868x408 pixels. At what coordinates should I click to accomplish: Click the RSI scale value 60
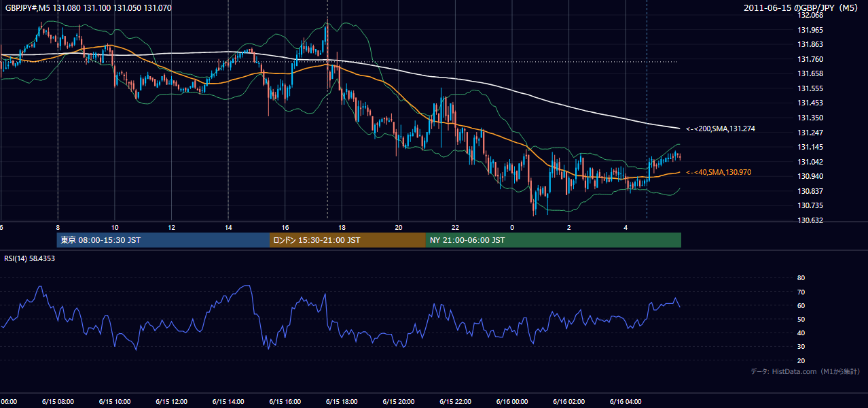click(x=801, y=305)
